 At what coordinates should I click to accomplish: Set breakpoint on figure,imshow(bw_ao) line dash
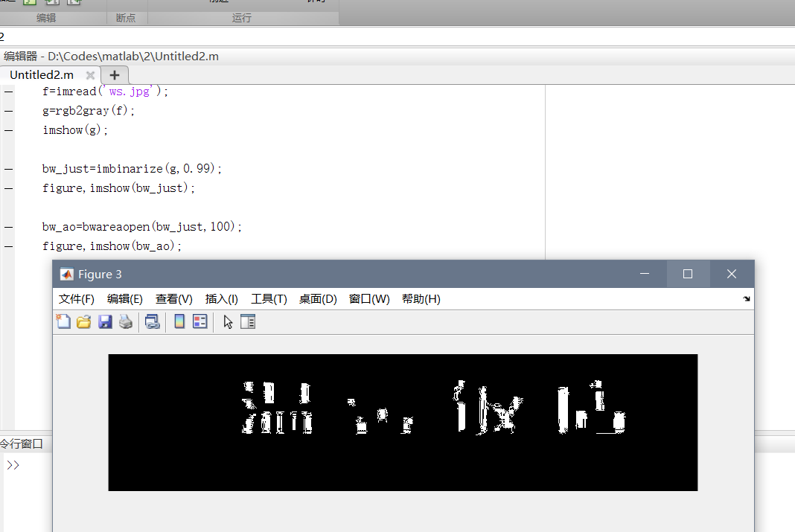tap(9, 246)
